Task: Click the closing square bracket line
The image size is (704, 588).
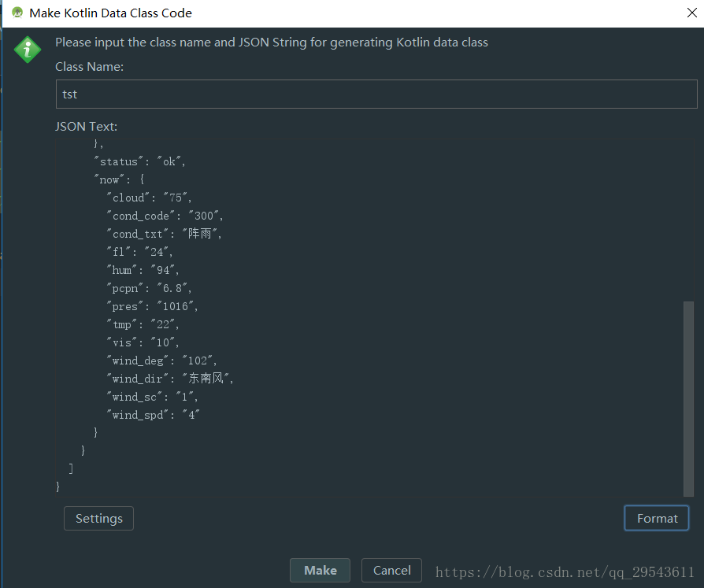Action: tap(71, 468)
